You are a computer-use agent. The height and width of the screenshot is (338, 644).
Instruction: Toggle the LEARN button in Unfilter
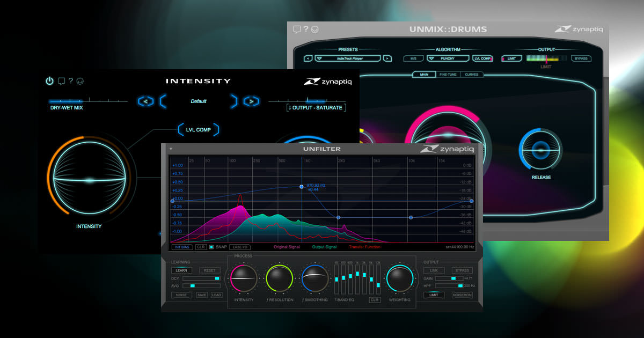pos(181,270)
